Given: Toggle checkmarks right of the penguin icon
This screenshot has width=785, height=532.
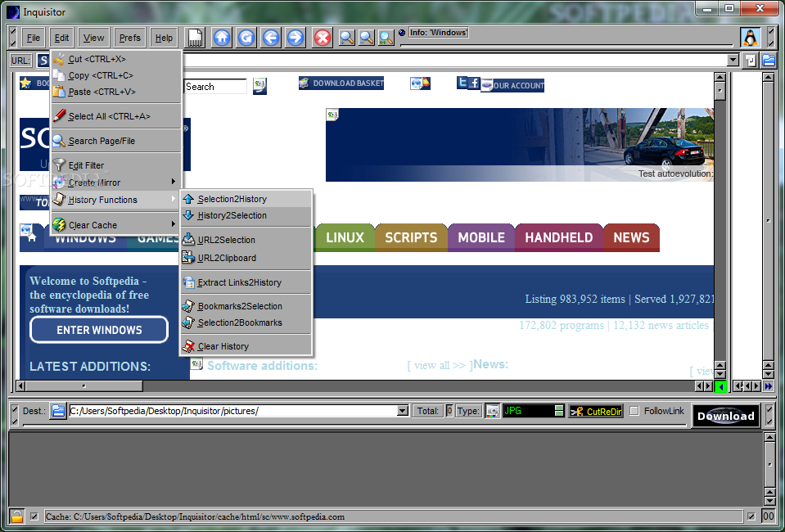Looking at the screenshot, I should click(x=769, y=38).
